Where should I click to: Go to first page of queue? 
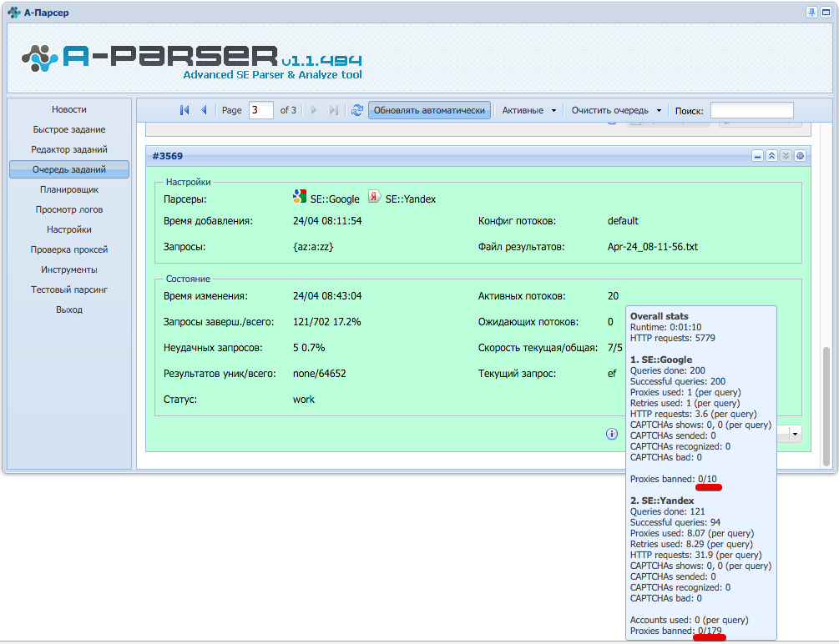pos(184,110)
